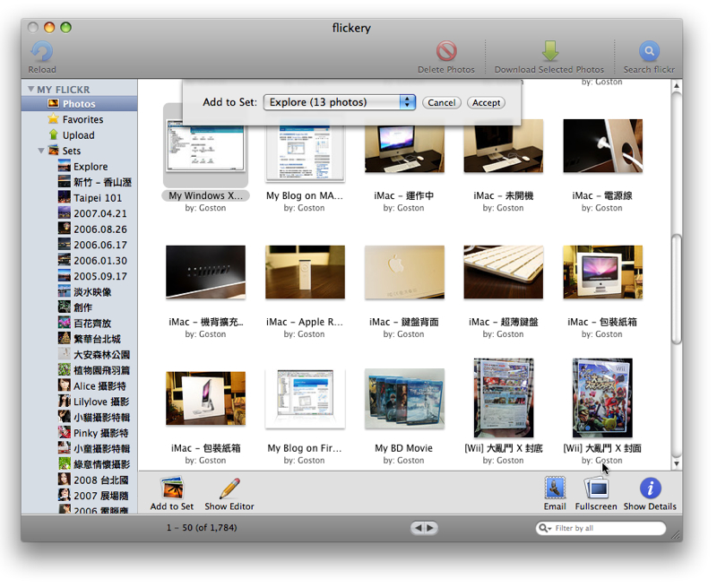Click scrollbar up arrow in photo grid
This screenshot has width=717, height=588.
coord(677,85)
